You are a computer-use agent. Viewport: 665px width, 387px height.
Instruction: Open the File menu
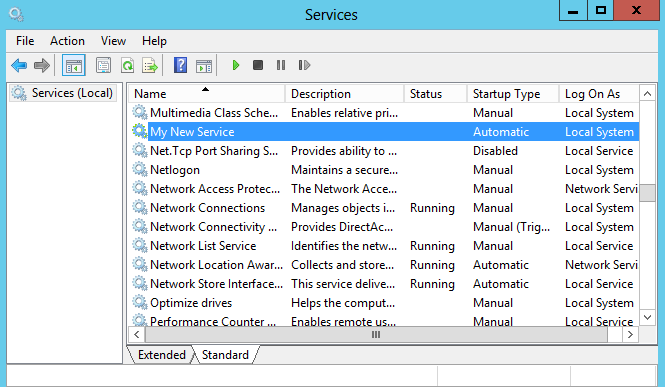pos(25,41)
